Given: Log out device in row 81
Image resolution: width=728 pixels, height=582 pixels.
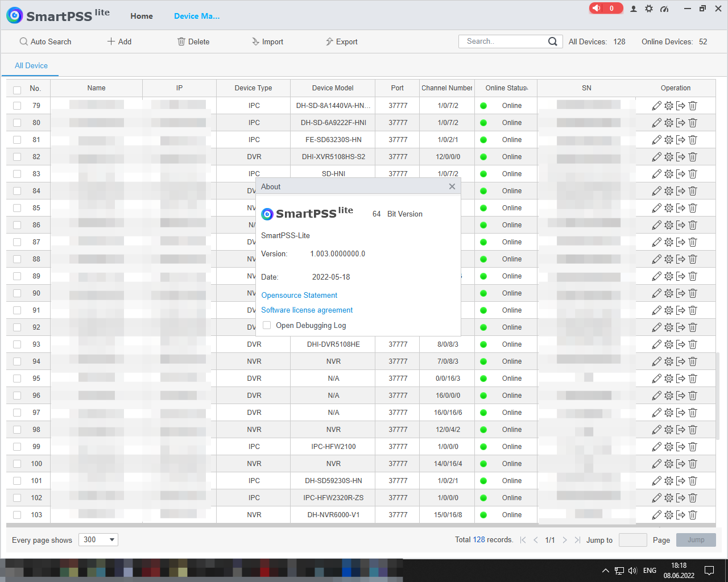Looking at the screenshot, I should coord(681,140).
